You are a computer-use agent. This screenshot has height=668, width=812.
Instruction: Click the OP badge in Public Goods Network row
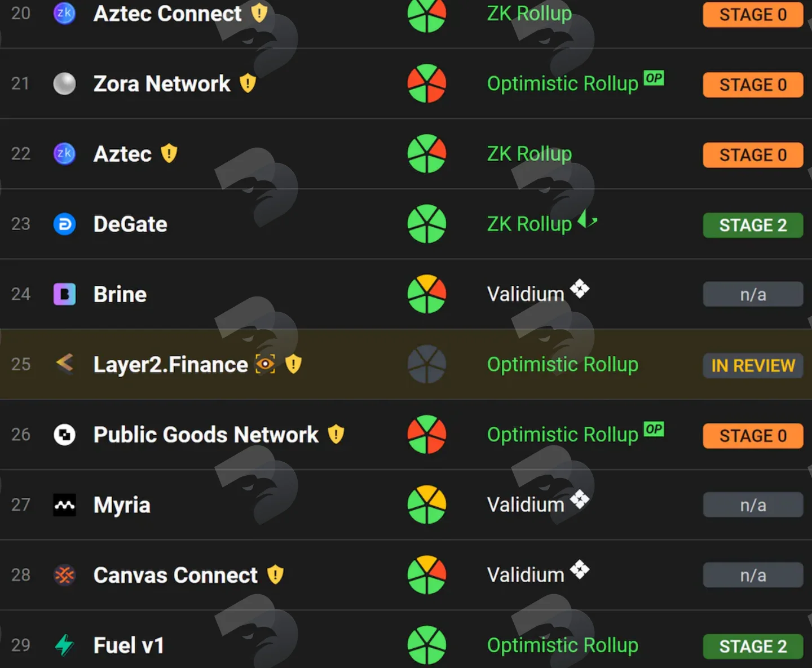[654, 429]
